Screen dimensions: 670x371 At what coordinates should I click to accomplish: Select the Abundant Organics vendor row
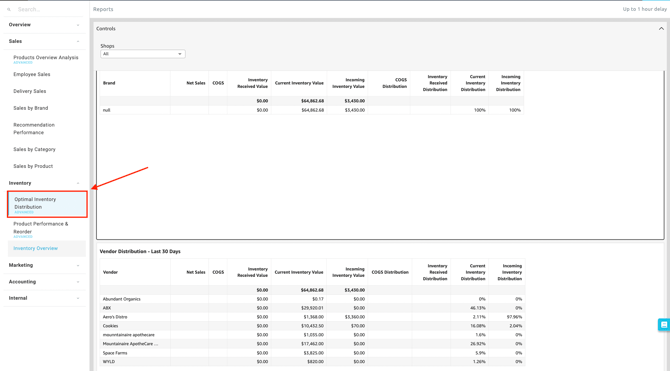point(312,299)
